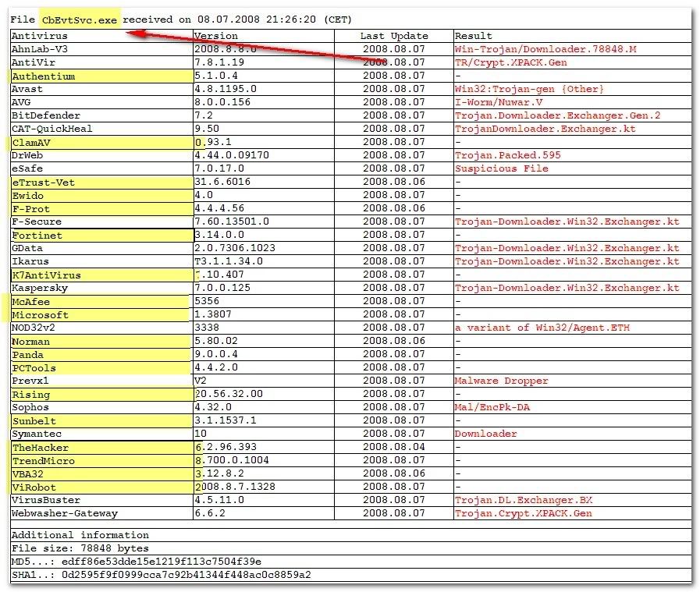Click the SHA1 hash value line
Screen dimensions: 700x592
coord(161,575)
